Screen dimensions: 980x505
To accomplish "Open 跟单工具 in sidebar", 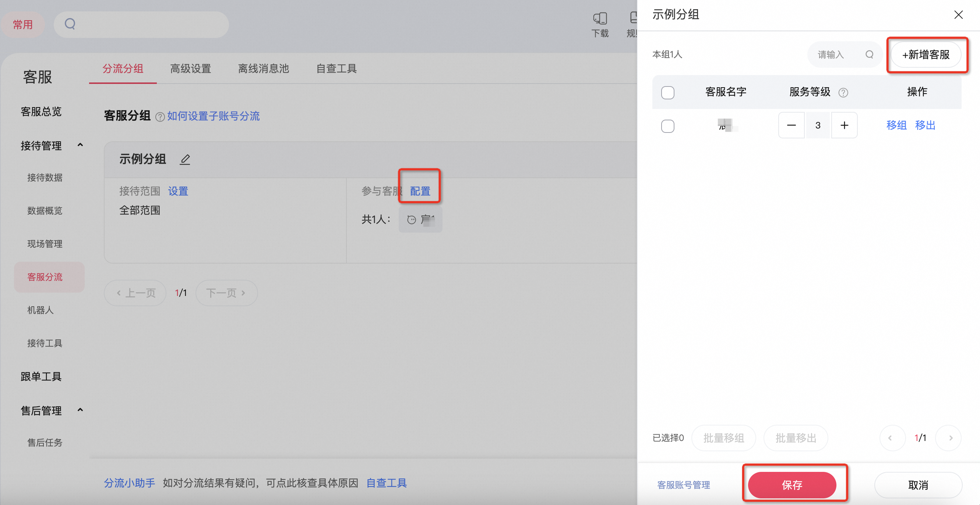I will (41, 377).
